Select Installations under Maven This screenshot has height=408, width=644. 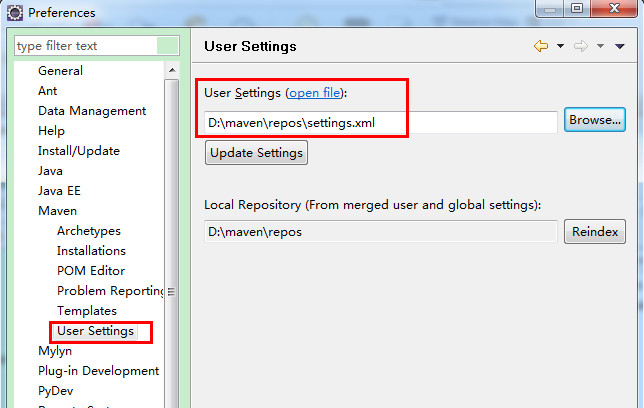click(x=91, y=251)
